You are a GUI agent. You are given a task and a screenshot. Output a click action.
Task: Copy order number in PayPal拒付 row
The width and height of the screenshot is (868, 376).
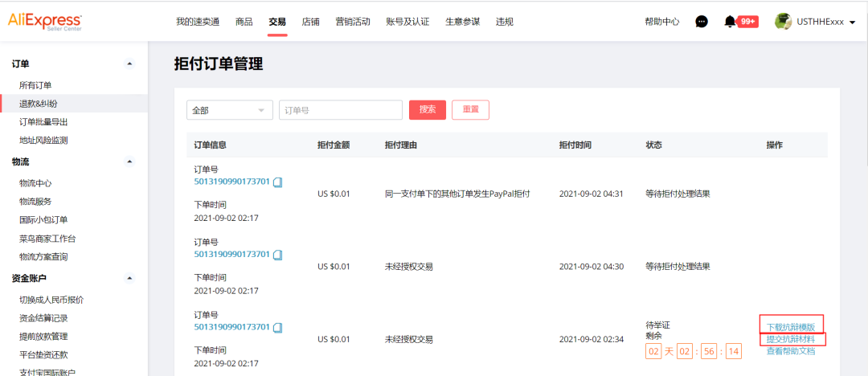278,182
